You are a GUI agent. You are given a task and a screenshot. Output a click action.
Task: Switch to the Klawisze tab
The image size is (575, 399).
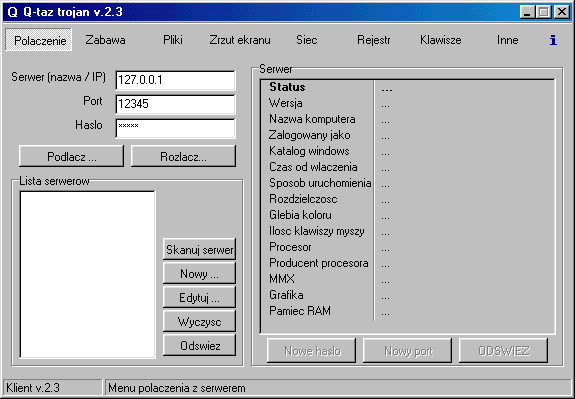click(441, 40)
